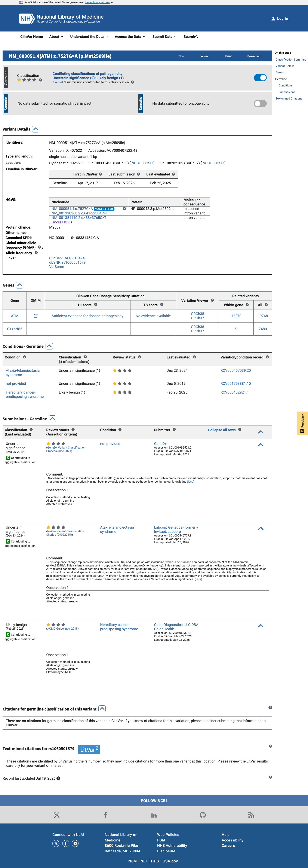Open YouTube icon under Connect with NLM
The height and width of the screenshot is (868, 308).
tap(76, 843)
